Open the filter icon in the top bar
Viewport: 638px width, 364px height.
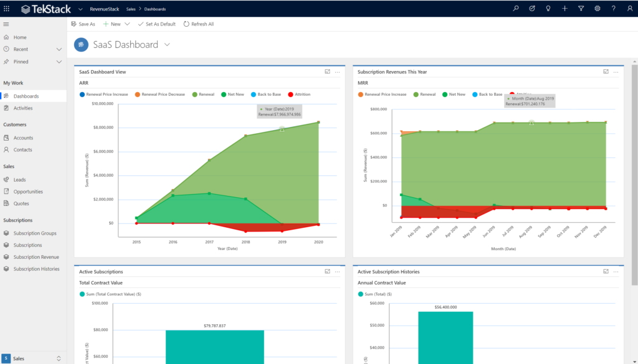(581, 9)
